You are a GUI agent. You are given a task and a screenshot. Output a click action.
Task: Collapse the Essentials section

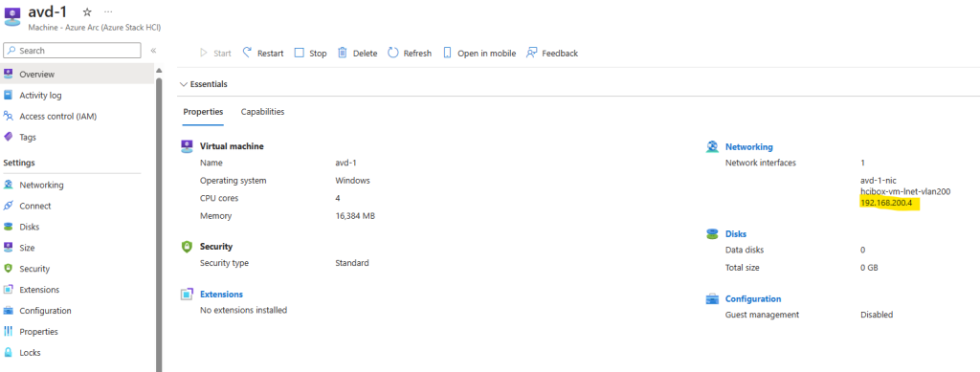coord(204,83)
